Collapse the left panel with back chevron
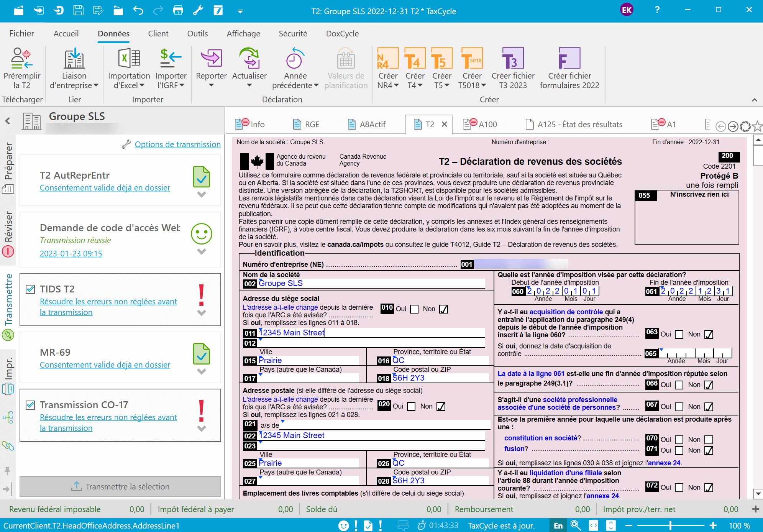The width and height of the screenshot is (763, 532). (x=8, y=121)
